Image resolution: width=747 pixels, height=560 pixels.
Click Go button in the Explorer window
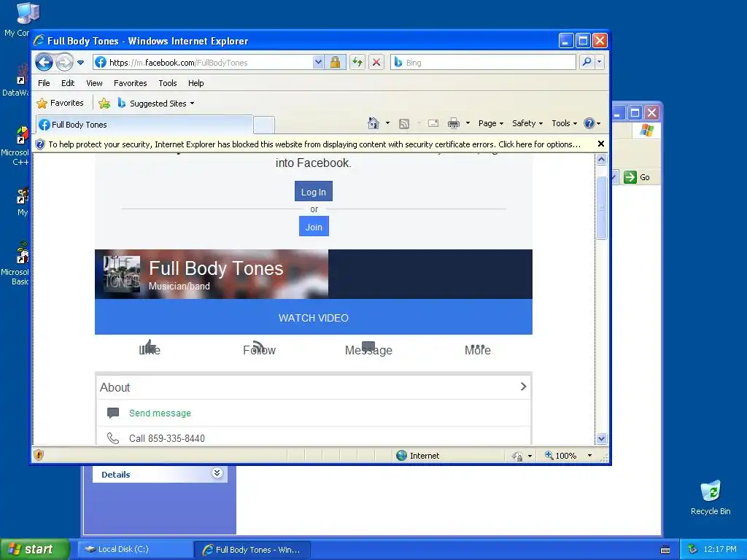pos(636,177)
